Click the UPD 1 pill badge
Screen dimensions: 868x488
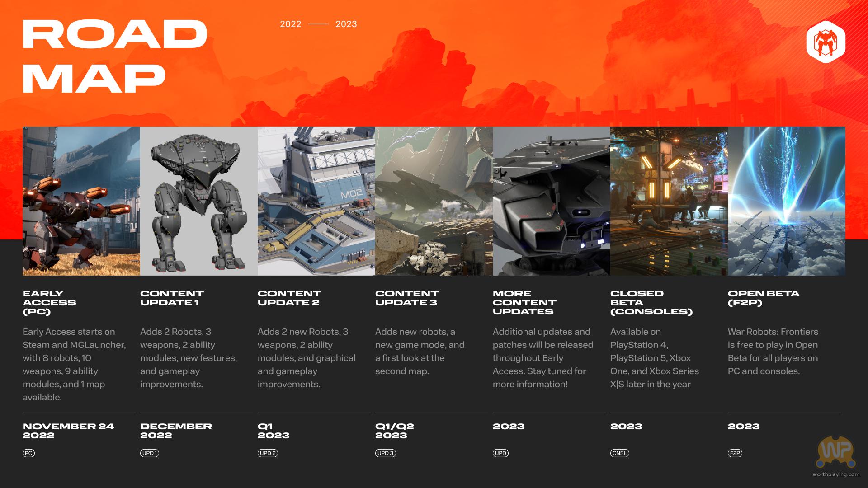[x=150, y=453]
